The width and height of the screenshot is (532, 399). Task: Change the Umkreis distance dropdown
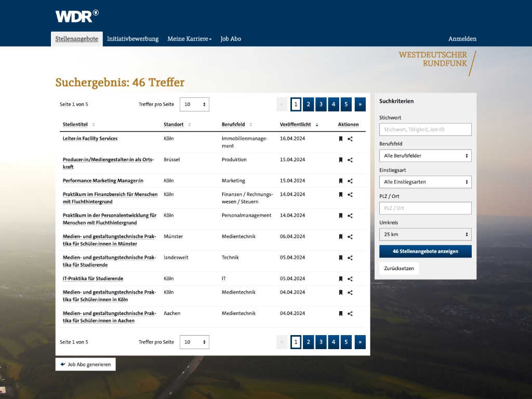[x=425, y=234]
